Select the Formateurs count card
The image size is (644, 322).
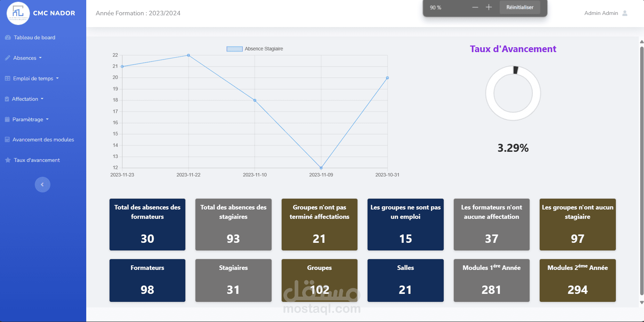pos(147,280)
